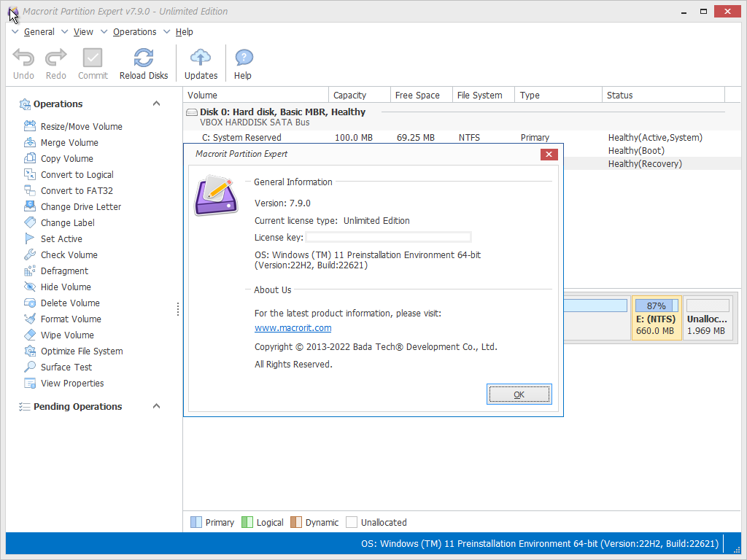The height and width of the screenshot is (560, 747).
Task: Reload disks using the toolbar icon
Action: pyautogui.click(x=144, y=58)
